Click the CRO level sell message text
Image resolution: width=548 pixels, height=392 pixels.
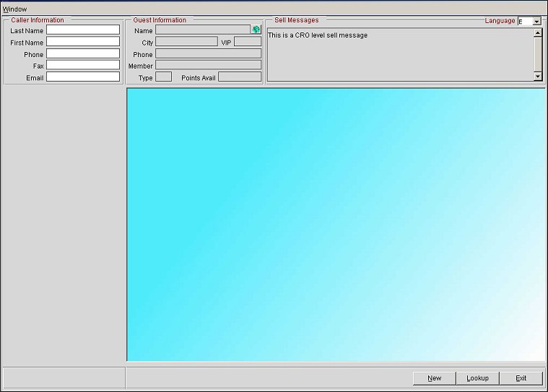tap(318, 35)
